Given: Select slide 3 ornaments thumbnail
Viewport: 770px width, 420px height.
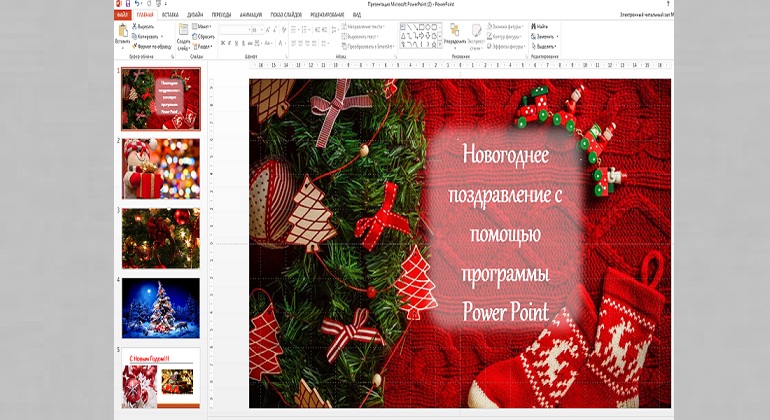Looking at the screenshot, I should pos(161,238).
